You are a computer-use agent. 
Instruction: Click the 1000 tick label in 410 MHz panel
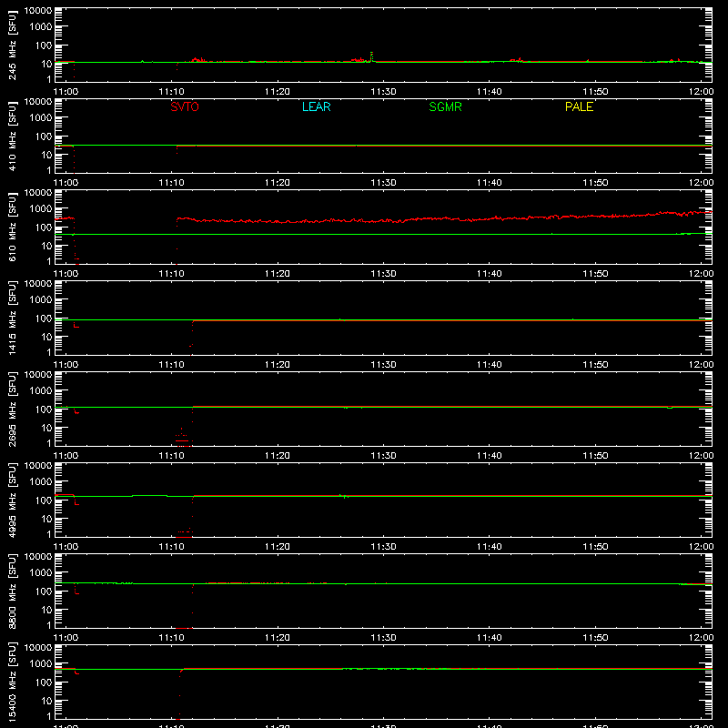pyautogui.click(x=41, y=118)
